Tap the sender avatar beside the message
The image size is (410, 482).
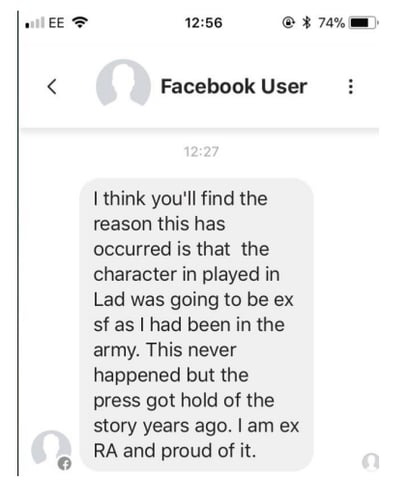point(51,448)
